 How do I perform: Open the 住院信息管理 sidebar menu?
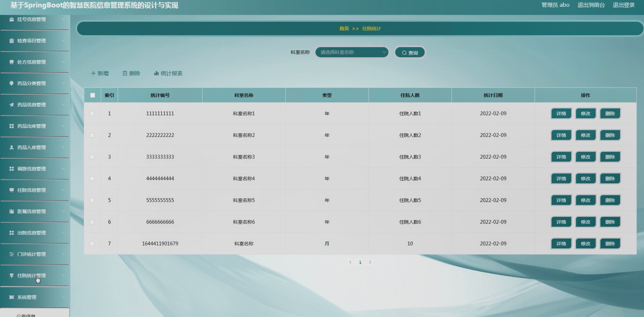coord(31,190)
